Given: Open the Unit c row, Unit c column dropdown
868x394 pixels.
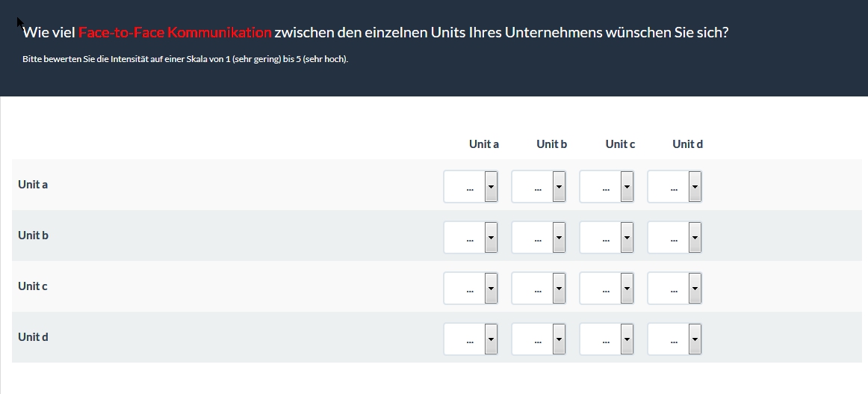Looking at the screenshot, I should tap(607, 289).
